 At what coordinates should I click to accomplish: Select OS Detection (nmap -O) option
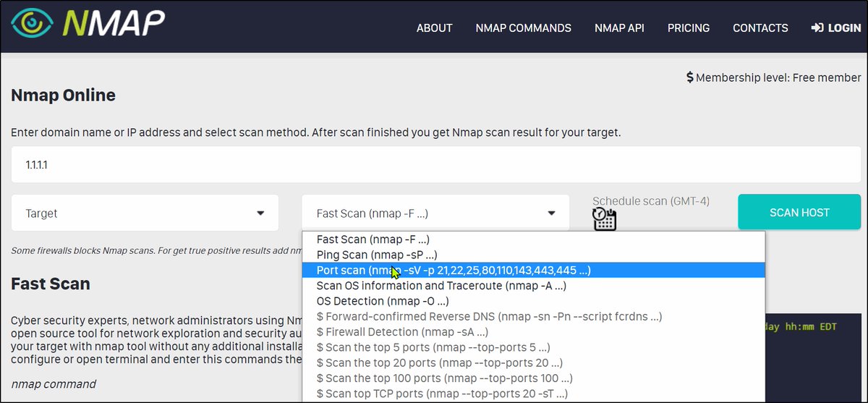click(x=533, y=301)
